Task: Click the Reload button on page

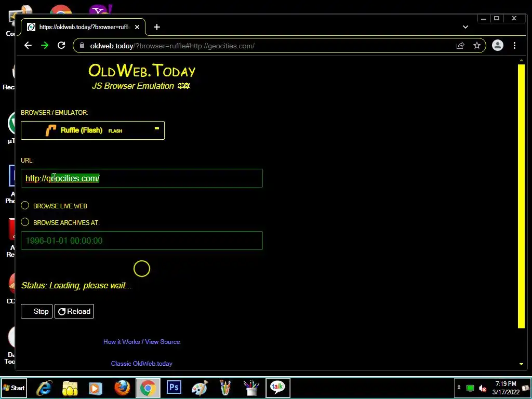Action: (x=74, y=311)
